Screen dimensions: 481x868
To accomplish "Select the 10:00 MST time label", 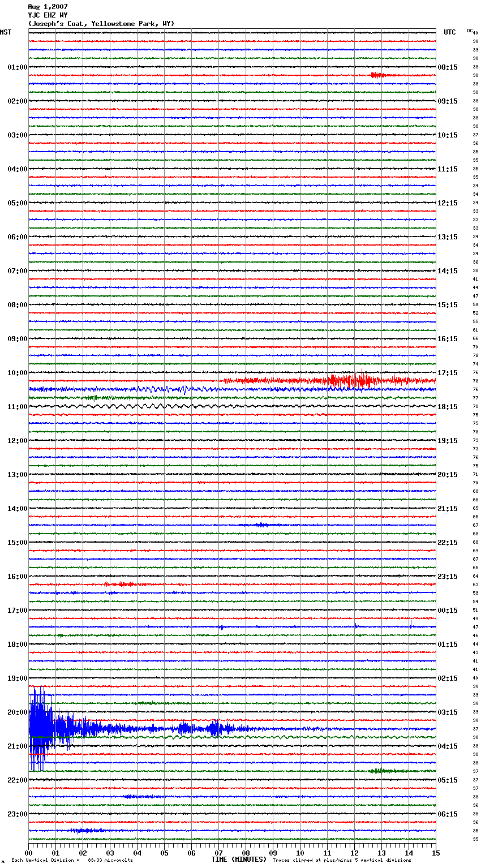I will pyautogui.click(x=18, y=373).
